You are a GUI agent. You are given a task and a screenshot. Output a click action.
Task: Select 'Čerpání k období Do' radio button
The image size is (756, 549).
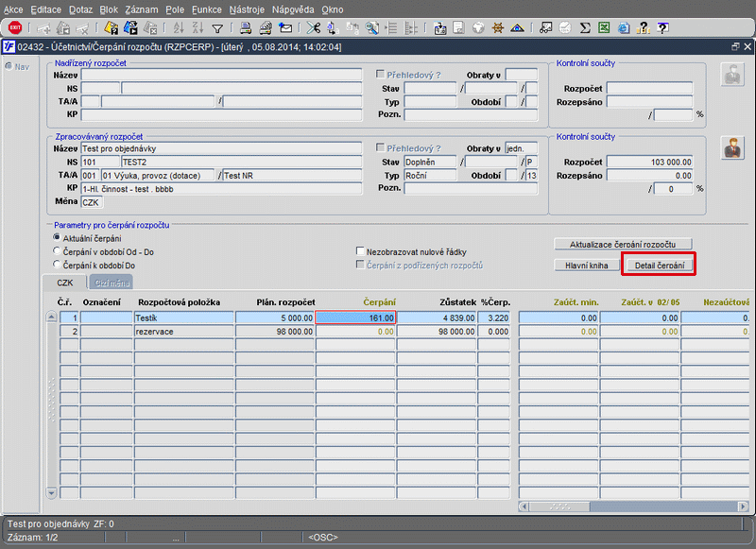point(57,266)
